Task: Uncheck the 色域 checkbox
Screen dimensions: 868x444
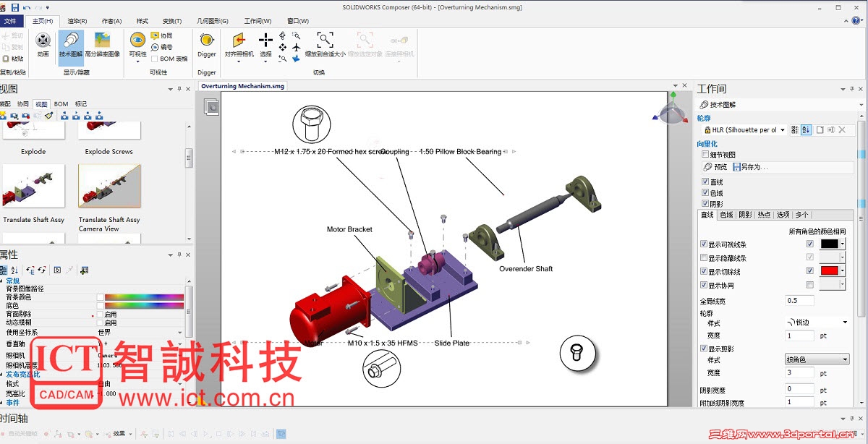Action: (705, 193)
